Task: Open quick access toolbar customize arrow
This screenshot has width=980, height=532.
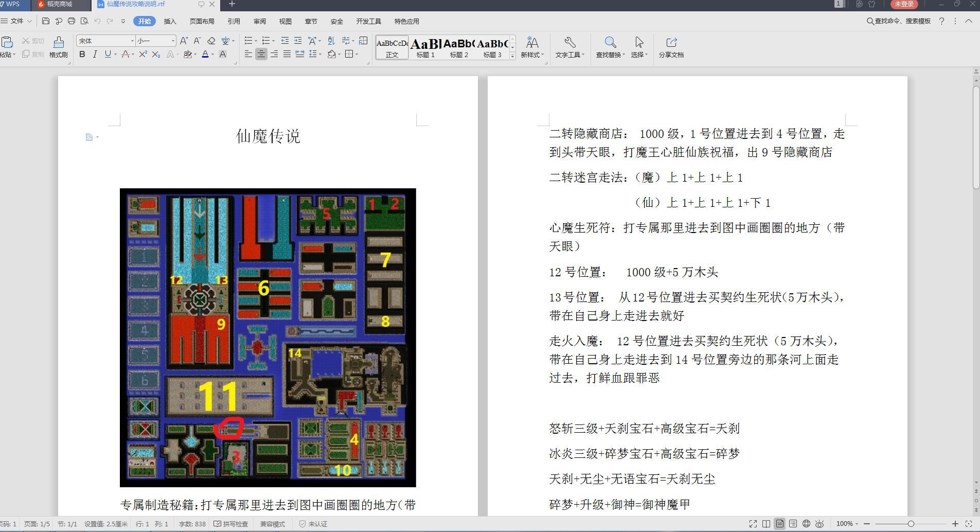Action: point(123,21)
